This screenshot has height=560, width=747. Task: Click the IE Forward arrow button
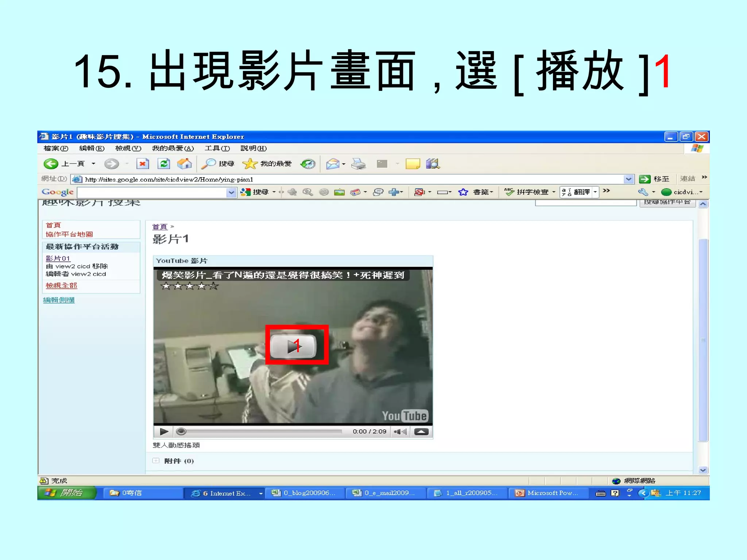(x=111, y=164)
